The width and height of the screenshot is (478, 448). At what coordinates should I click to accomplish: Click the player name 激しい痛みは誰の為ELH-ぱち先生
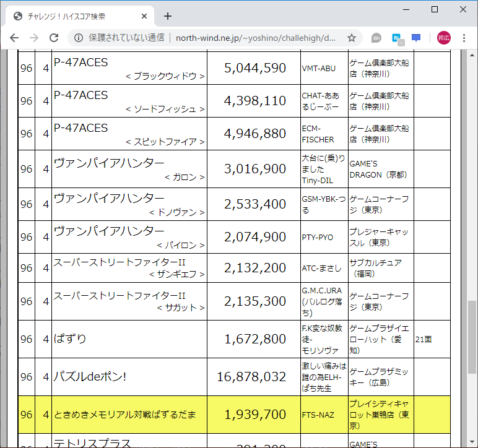click(x=324, y=377)
